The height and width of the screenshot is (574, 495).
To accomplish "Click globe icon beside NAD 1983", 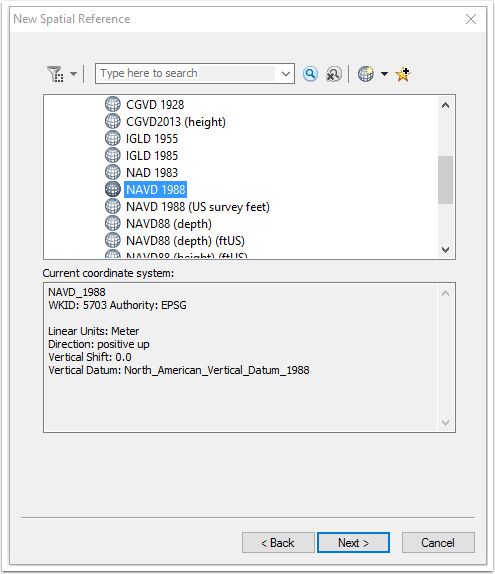I will pos(113,172).
